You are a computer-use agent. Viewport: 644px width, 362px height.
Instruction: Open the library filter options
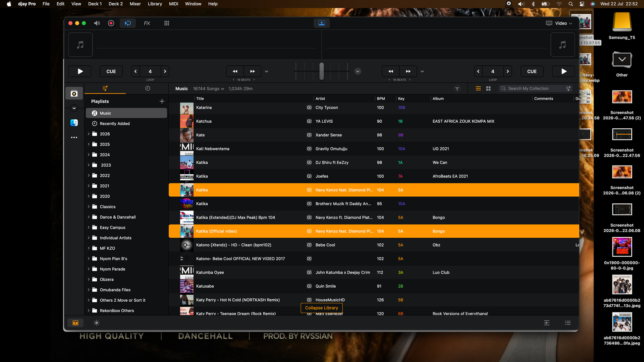pyautogui.click(x=457, y=88)
